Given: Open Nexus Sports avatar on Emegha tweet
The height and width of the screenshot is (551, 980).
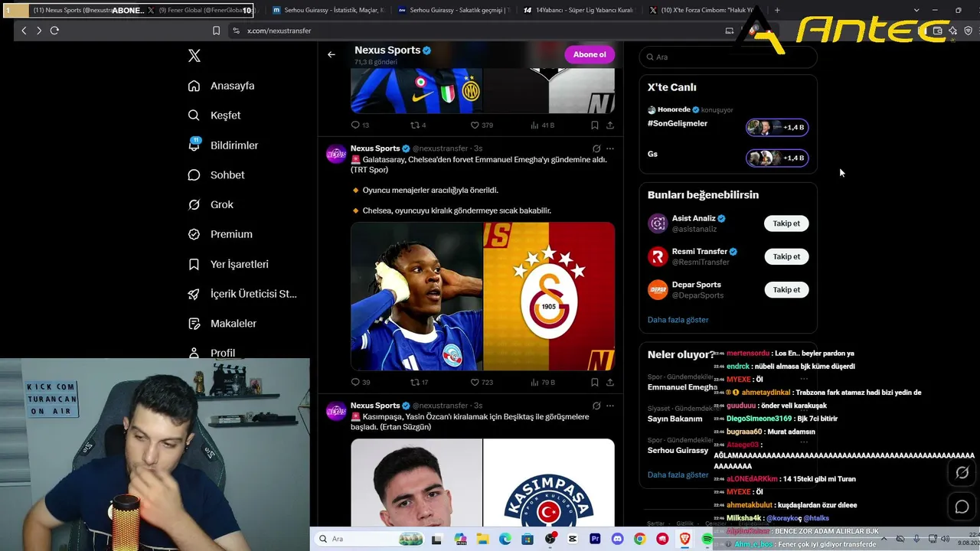Looking at the screenshot, I should 337,155.
